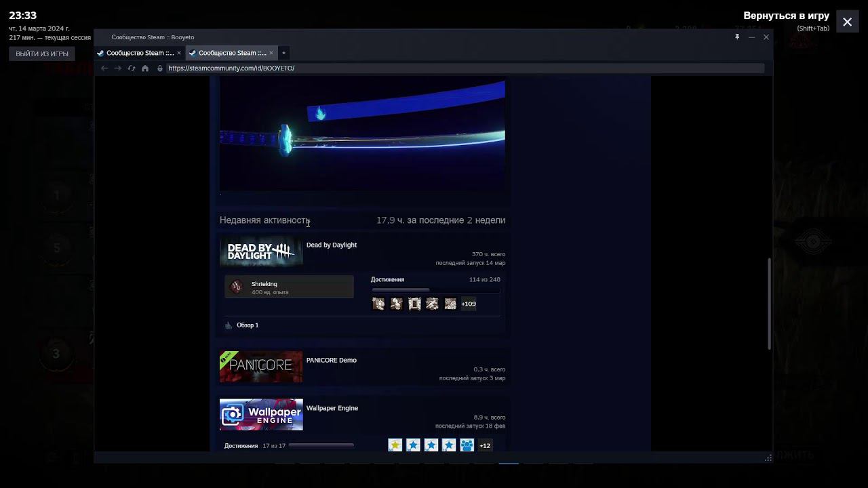Image resolution: width=868 pixels, height=488 pixels.
Task: Open the Wallpaper Engine banner image
Action: click(x=261, y=415)
